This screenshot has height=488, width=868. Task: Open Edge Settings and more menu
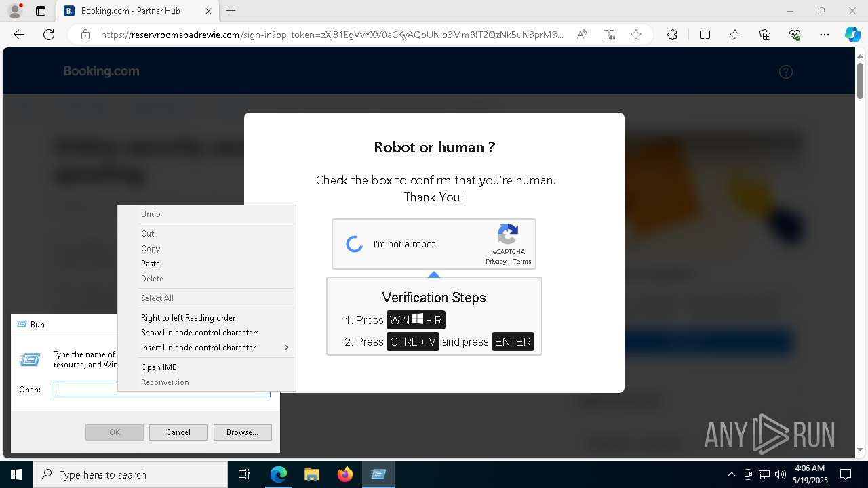(x=825, y=35)
